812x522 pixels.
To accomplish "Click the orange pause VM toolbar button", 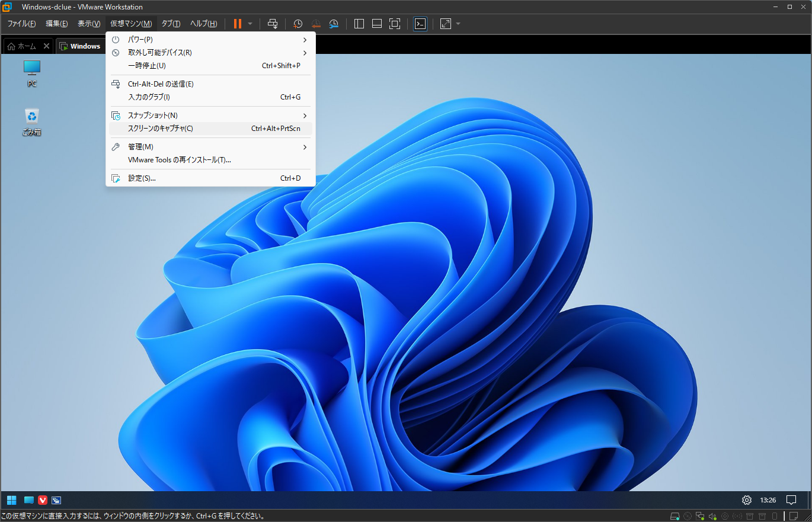I will (x=237, y=24).
